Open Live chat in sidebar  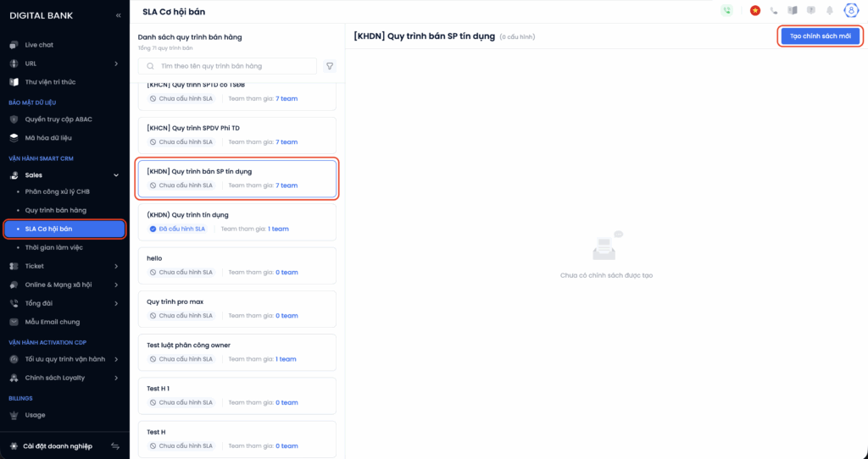coord(39,45)
